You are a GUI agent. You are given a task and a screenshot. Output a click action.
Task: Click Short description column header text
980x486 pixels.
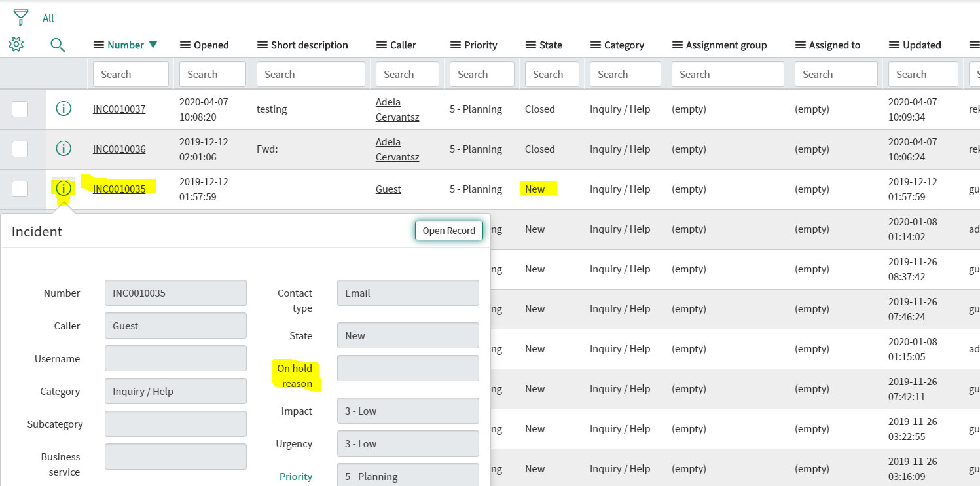click(x=310, y=45)
